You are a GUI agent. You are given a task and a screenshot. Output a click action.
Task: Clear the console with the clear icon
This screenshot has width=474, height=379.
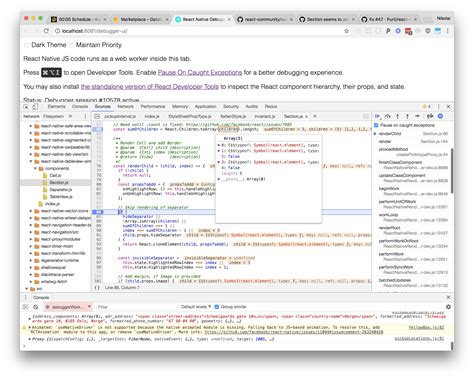point(36,307)
